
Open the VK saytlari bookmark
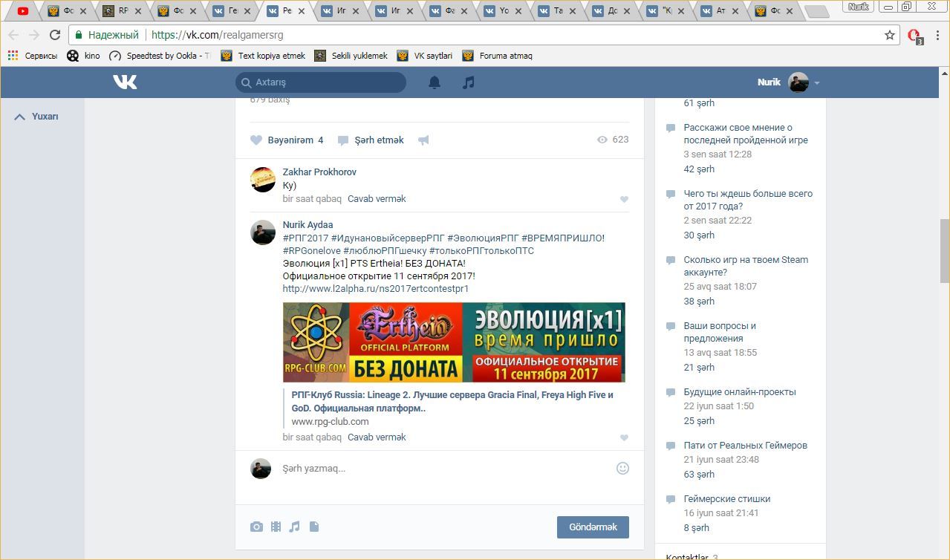pos(424,56)
